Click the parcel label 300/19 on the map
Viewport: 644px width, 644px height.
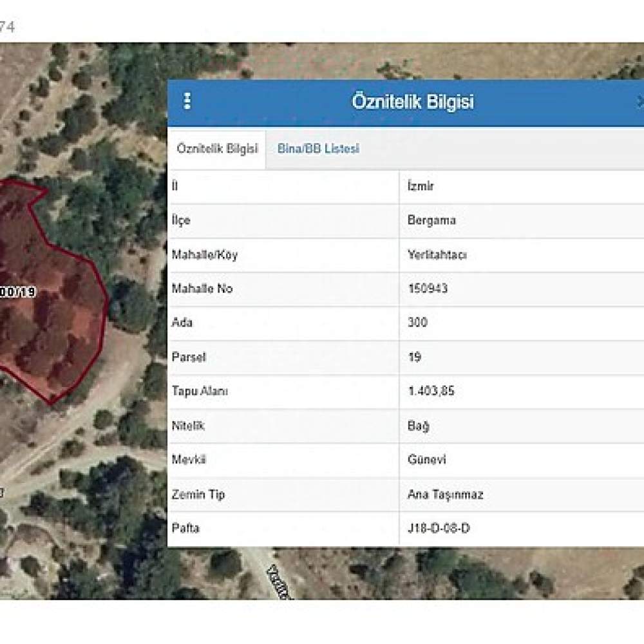click(17, 292)
